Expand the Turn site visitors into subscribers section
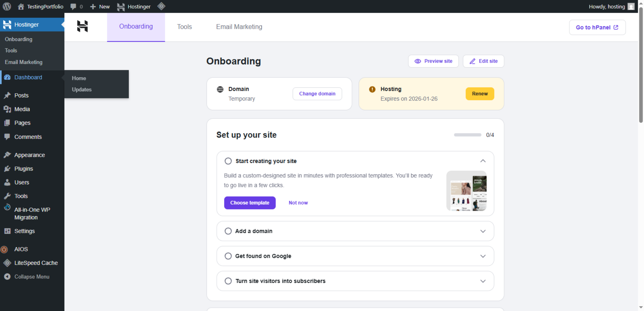The width and height of the screenshot is (644, 311). point(483,281)
